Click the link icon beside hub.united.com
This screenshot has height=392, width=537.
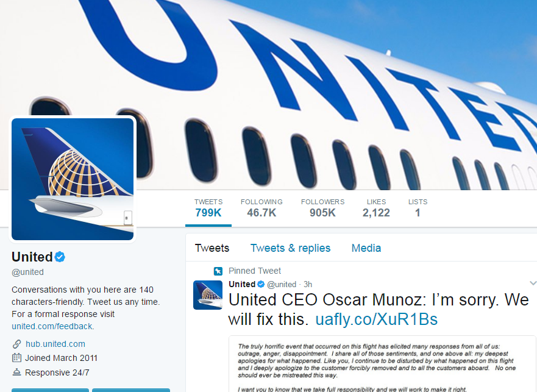tap(17, 344)
